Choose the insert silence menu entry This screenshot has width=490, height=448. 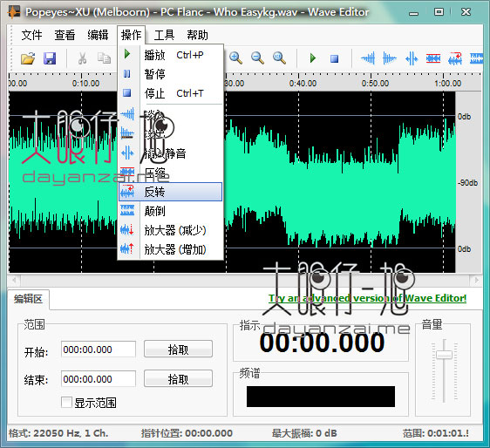tap(171, 153)
